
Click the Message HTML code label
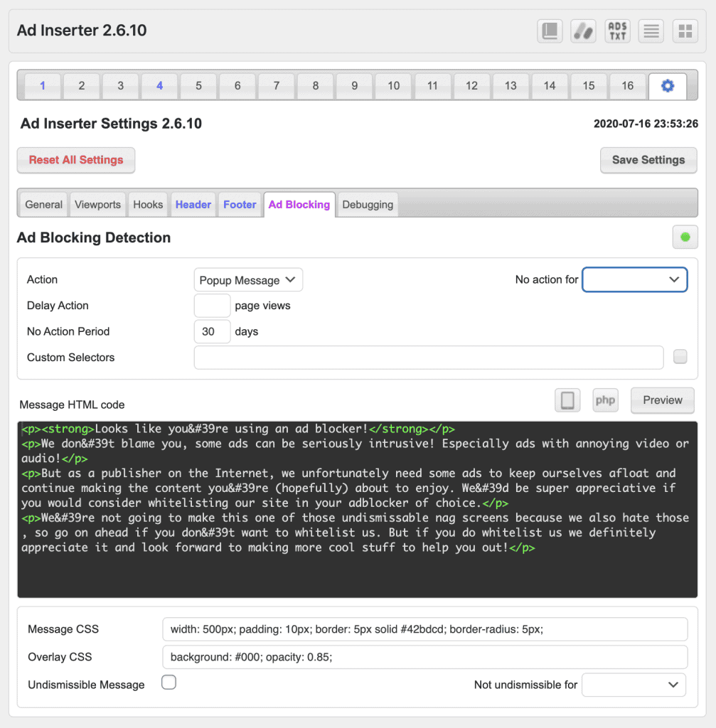pos(72,405)
